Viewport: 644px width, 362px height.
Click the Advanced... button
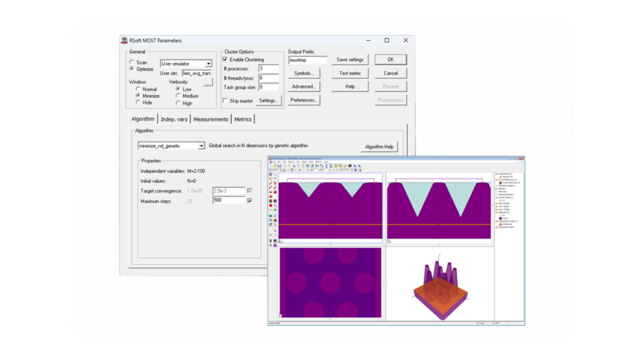click(304, 86)
